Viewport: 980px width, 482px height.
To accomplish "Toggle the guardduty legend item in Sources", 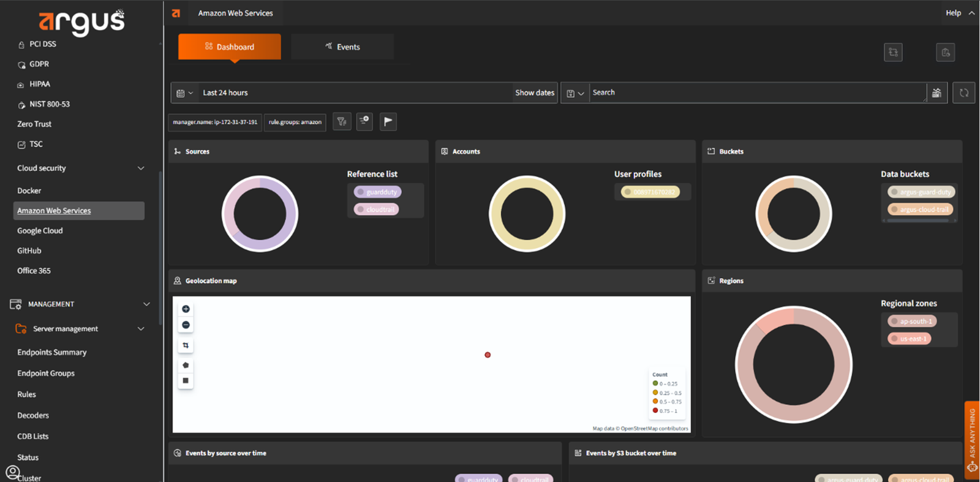I will [x=377, y=192].
